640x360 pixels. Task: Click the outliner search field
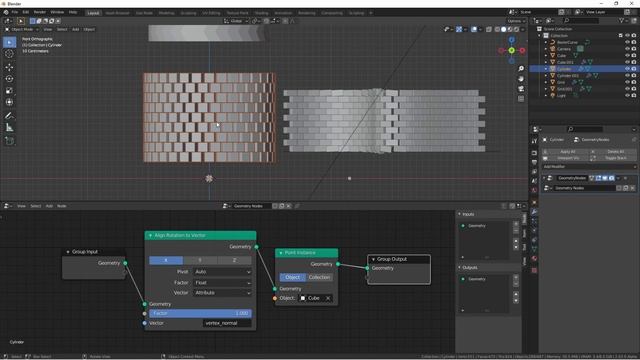point(581,20)
